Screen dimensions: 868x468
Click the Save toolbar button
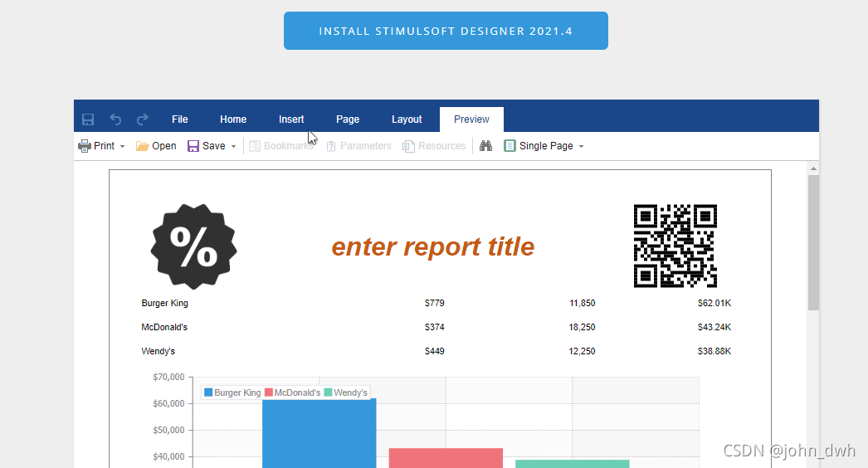click(207, 146)
